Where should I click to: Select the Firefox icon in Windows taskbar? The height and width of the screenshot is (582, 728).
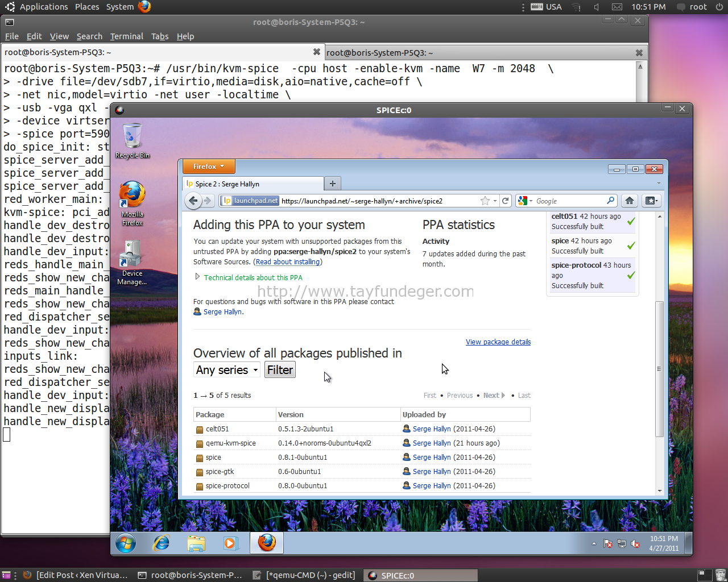pyautogui.click(x=267, y=543)
